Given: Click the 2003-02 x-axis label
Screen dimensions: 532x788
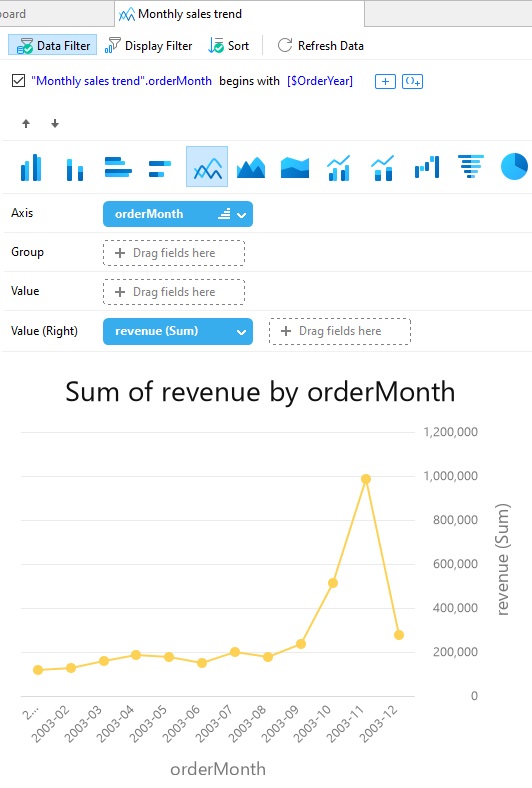Looking at the screenshot, I should 50,724.
